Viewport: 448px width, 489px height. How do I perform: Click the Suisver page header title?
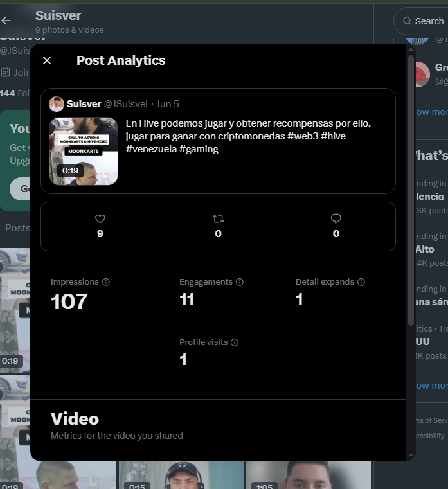click(58, 15)
